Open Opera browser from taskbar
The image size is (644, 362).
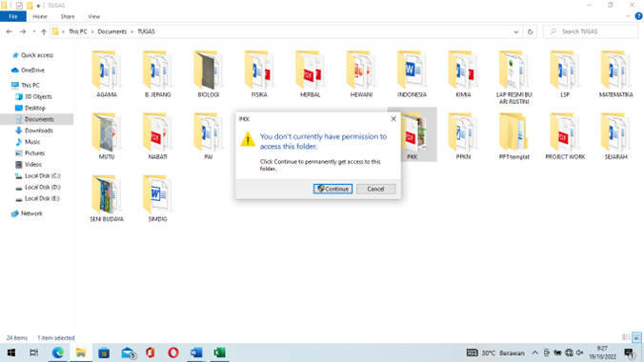click(173, 352)
